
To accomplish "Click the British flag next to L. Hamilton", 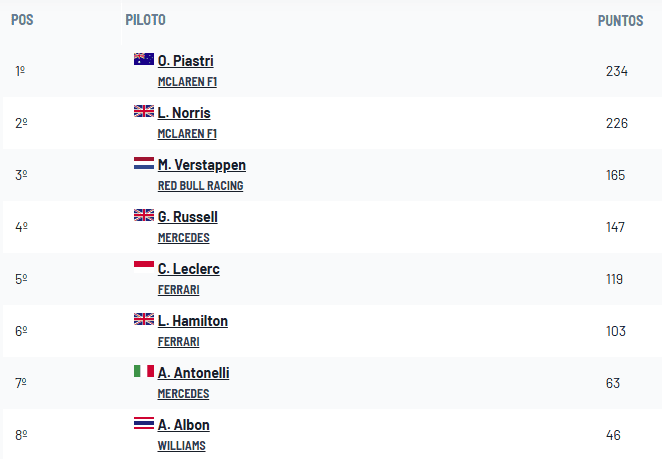I will [144, 319].
